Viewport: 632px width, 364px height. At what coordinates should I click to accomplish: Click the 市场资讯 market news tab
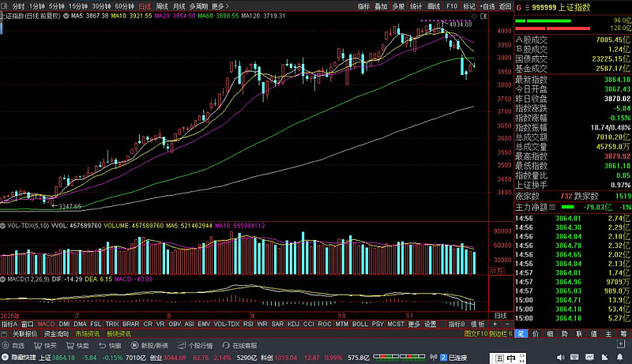(x=87, y=334)
